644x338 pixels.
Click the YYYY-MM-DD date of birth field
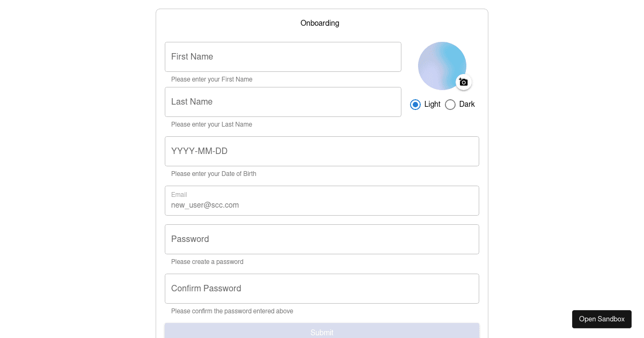click(x=322, y=151)
